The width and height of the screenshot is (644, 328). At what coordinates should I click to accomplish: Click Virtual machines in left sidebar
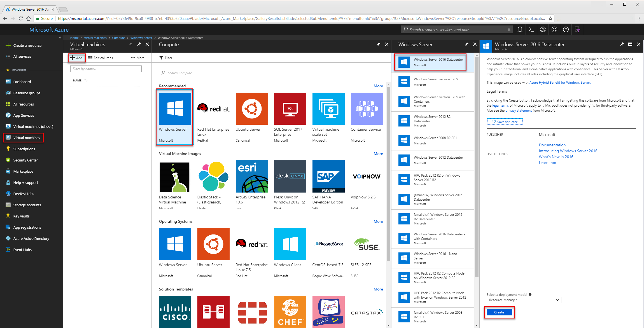coord(26,138)
